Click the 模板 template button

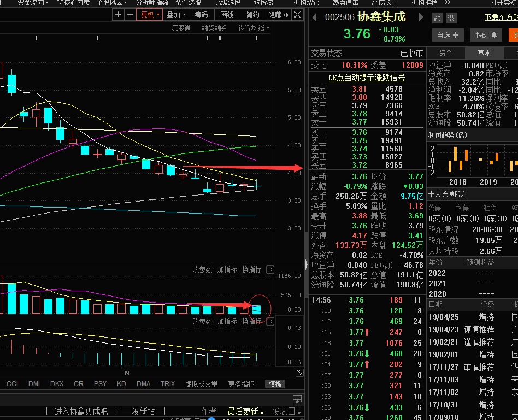[x=275, y=384]
